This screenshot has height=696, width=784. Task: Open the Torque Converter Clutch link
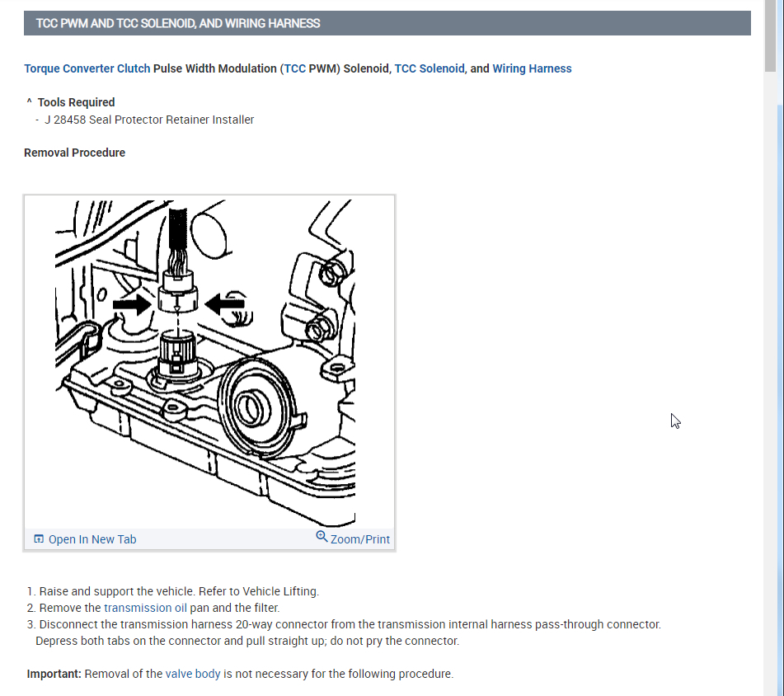click(87, 68)
